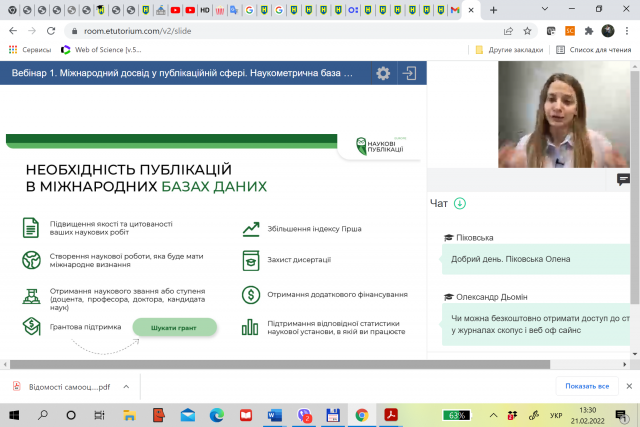
Task: Expand options for downloaded PDF file
Action: point(125,386)
